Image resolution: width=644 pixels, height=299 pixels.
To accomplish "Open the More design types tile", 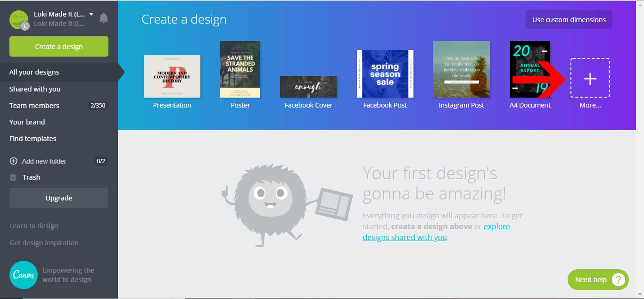I will pos(590,79).
